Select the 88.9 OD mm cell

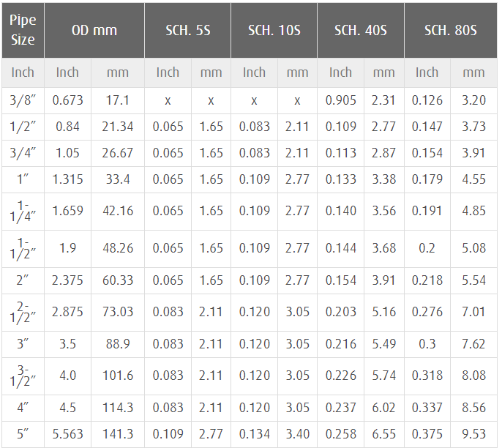click(x=118, y=344)
